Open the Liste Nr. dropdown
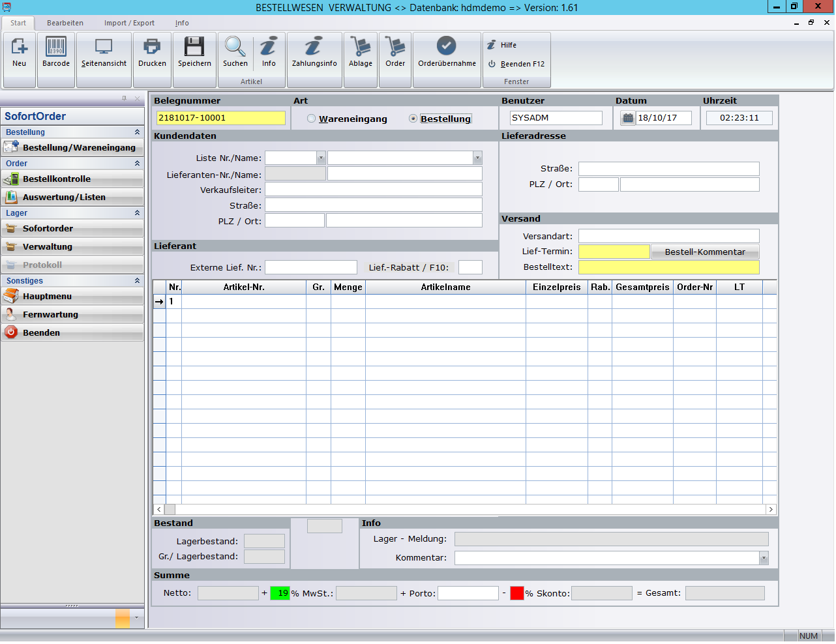The width and height of the screenshot is (836, 644). click(x=321, y=158)
